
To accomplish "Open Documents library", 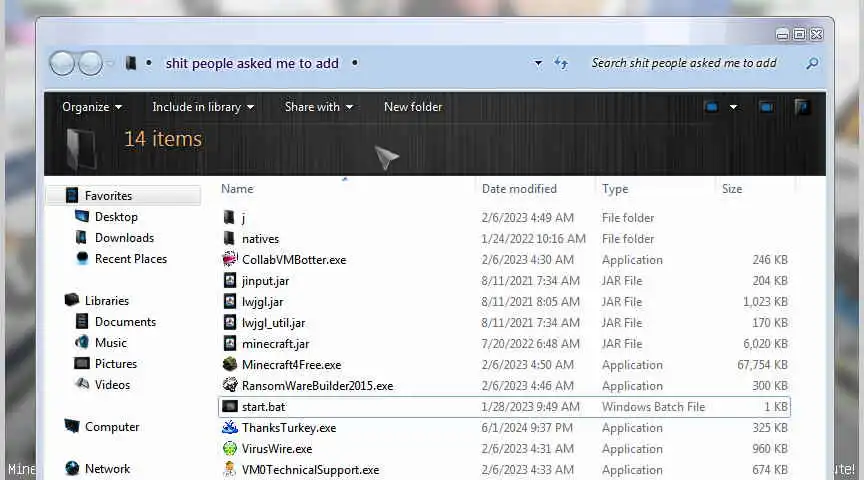I will pos(125,322).
